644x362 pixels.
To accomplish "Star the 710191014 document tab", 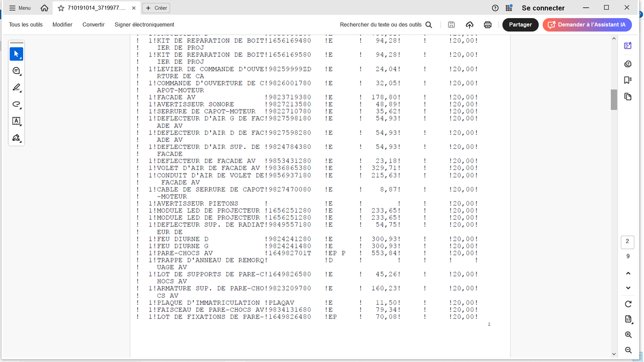I will pyautogui.click(x=61, y=8).
